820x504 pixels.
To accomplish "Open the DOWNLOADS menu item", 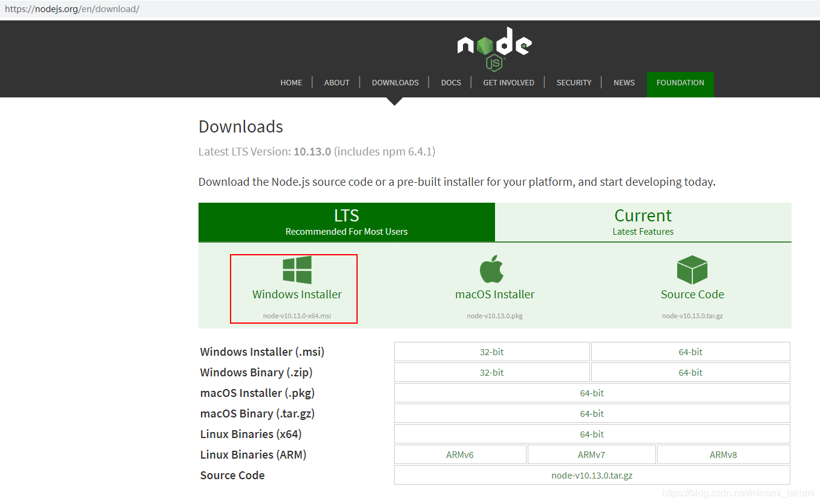I will [x=395, y=83].
